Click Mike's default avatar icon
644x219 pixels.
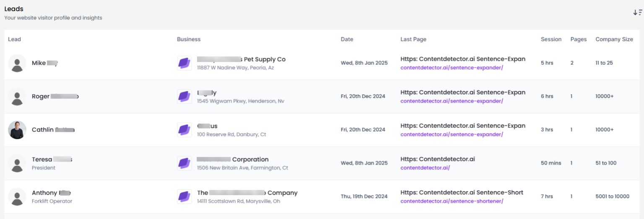[17, 63]
